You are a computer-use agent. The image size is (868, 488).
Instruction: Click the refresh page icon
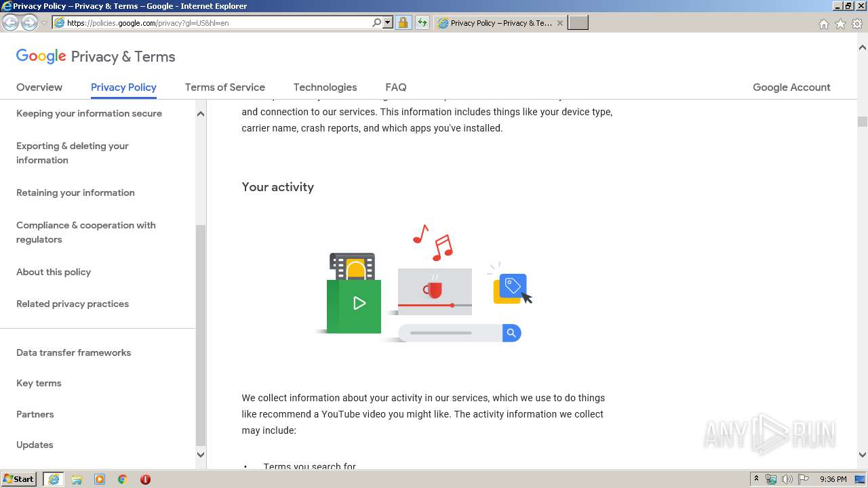tap(422, 23)
